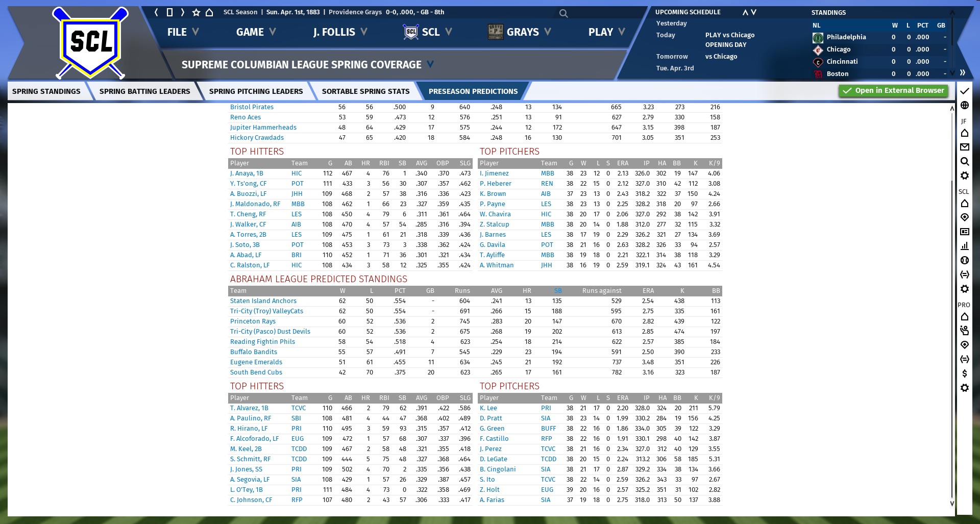Click the page scrollbar down arrow

(x=952, y=503)
